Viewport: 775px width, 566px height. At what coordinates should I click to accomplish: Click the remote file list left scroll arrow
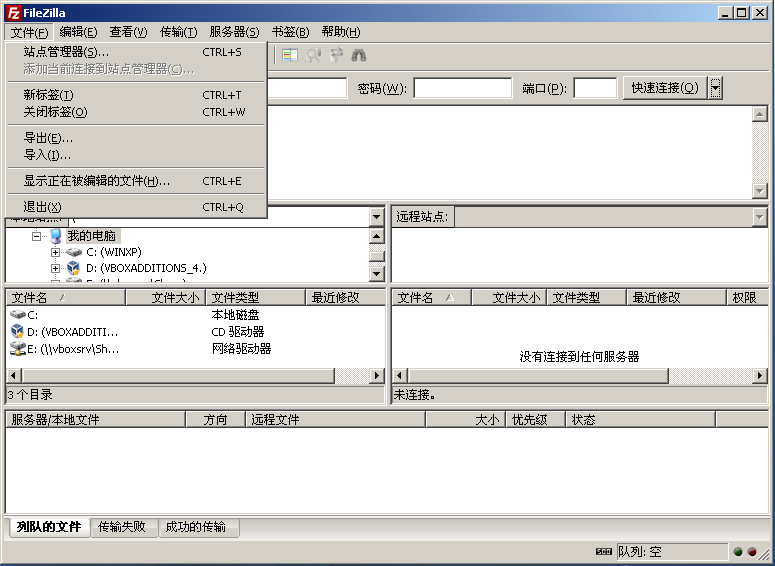coord(400,376)
